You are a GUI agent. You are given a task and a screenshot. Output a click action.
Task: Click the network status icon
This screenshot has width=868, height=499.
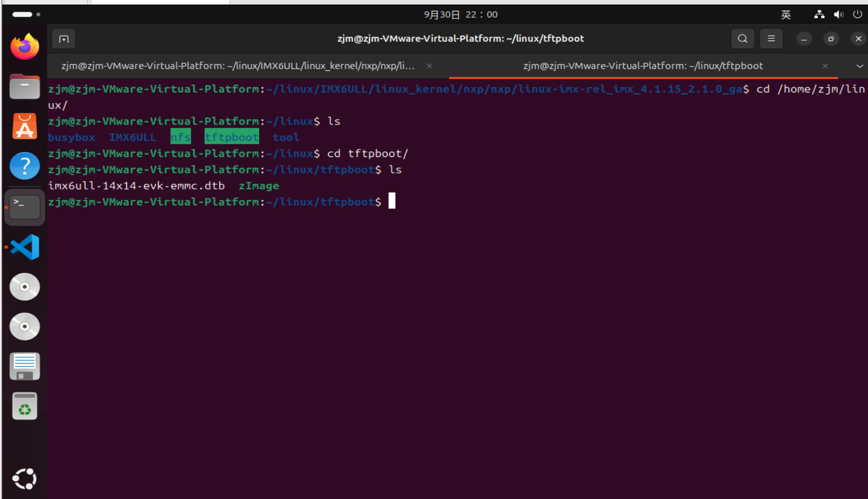pyautogui.click(x=819, y=14)
